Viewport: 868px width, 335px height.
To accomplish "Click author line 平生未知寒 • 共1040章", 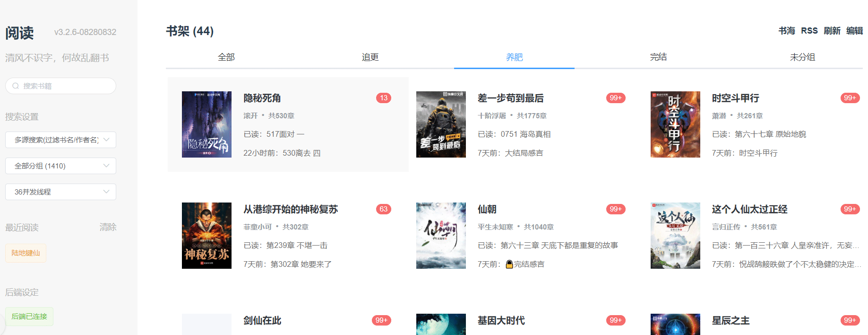I will point(516,227).
